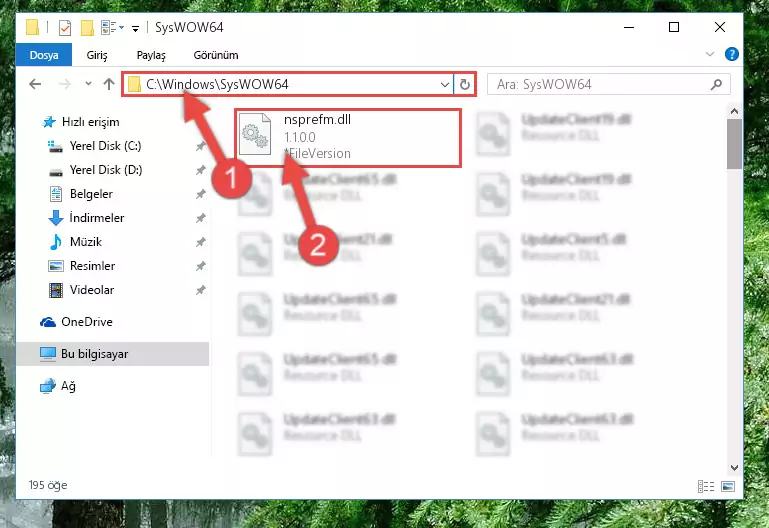Select Ağ in navigation pane

click(x=68, y=386)
